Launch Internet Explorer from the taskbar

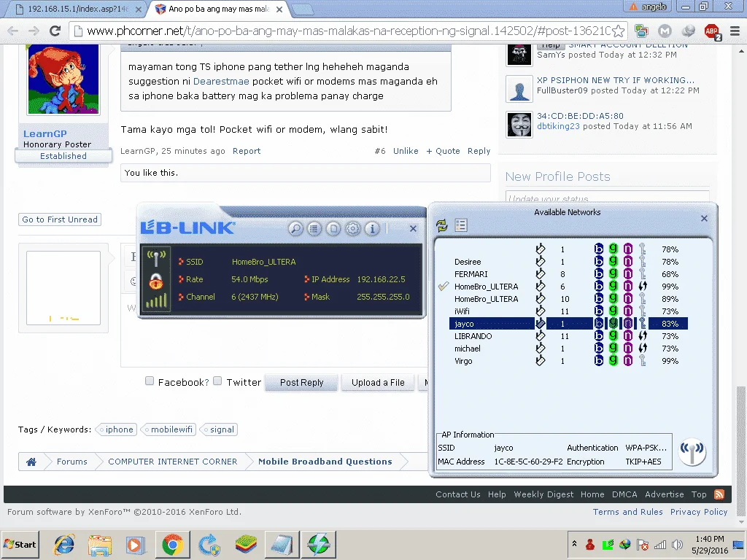tap(64, 544)
